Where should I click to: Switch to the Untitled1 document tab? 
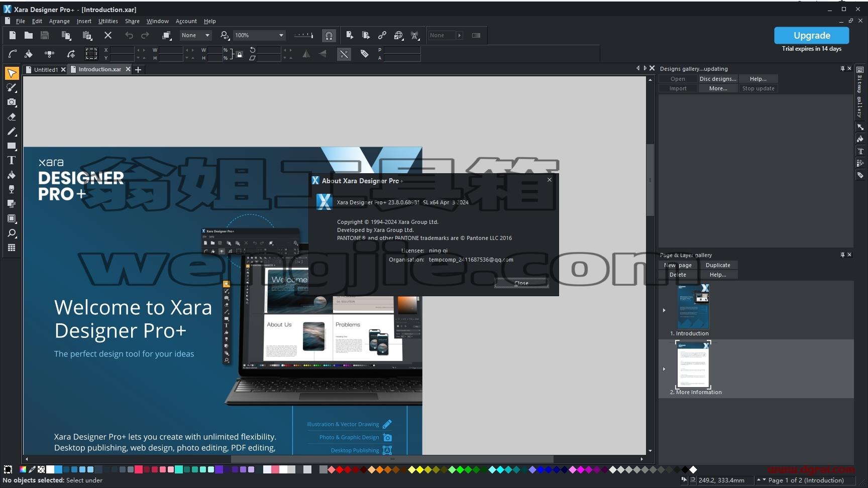click(x=46, y=70)
